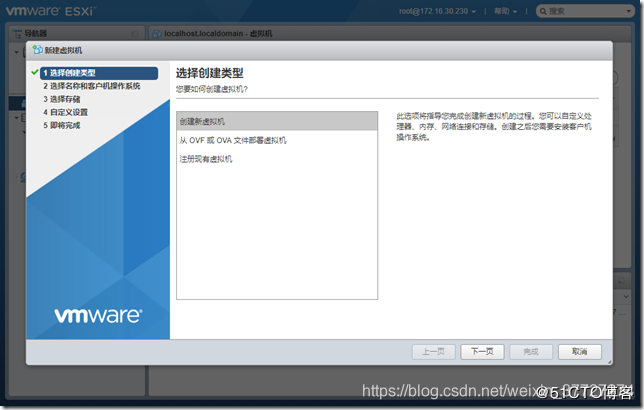Select 从 OVF 或 OVA 文件部署虚拟机 option

click(277, 141)
